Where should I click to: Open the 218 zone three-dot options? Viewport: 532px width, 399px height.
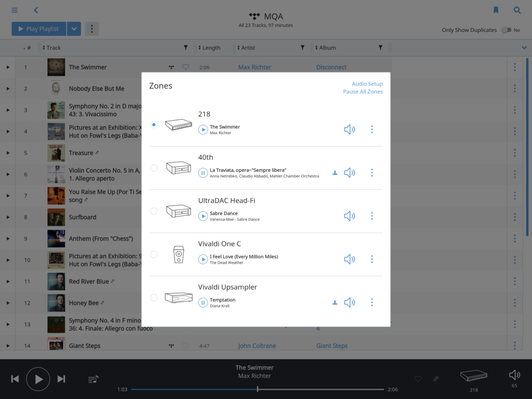[372, 129]
